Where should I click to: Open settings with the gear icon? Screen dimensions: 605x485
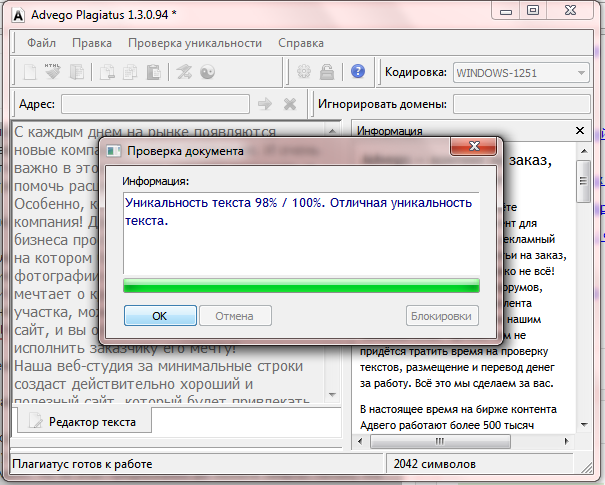(304, 72)
